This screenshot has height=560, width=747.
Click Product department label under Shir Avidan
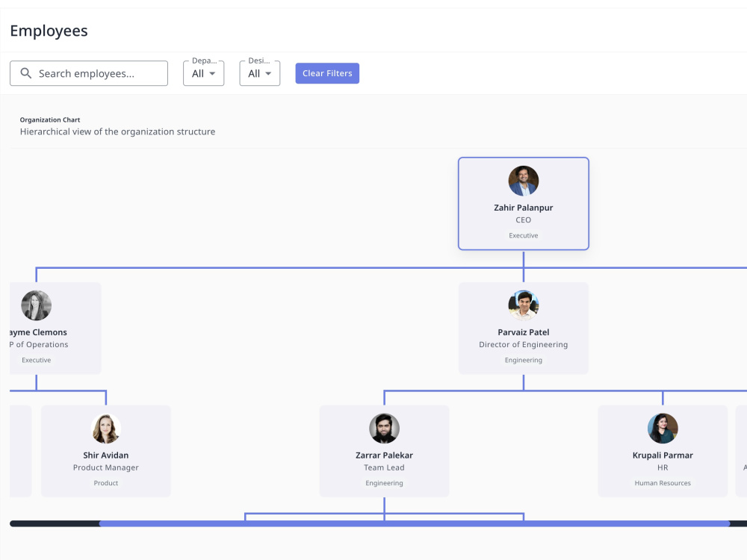[x=106, y=483]
